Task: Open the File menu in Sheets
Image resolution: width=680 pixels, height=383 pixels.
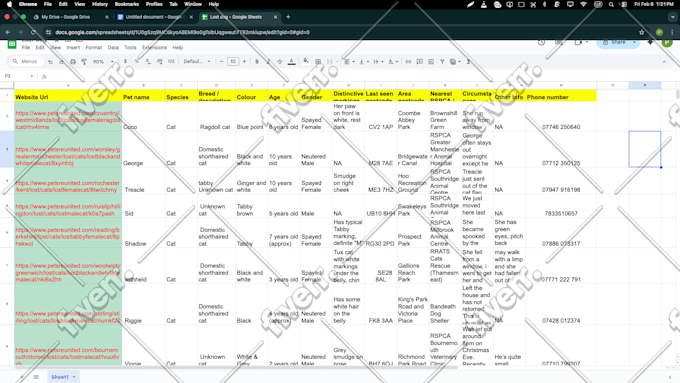Action: (26, 48)
